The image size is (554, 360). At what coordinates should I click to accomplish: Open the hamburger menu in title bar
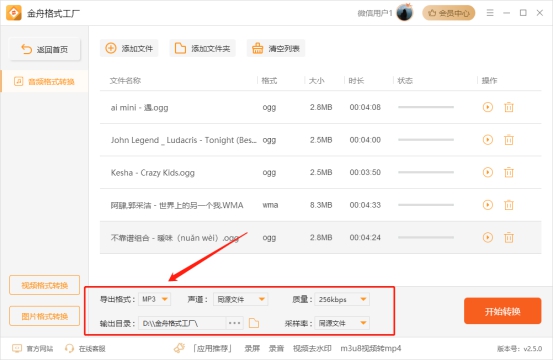pyautogui.click(x=490, y=13)
